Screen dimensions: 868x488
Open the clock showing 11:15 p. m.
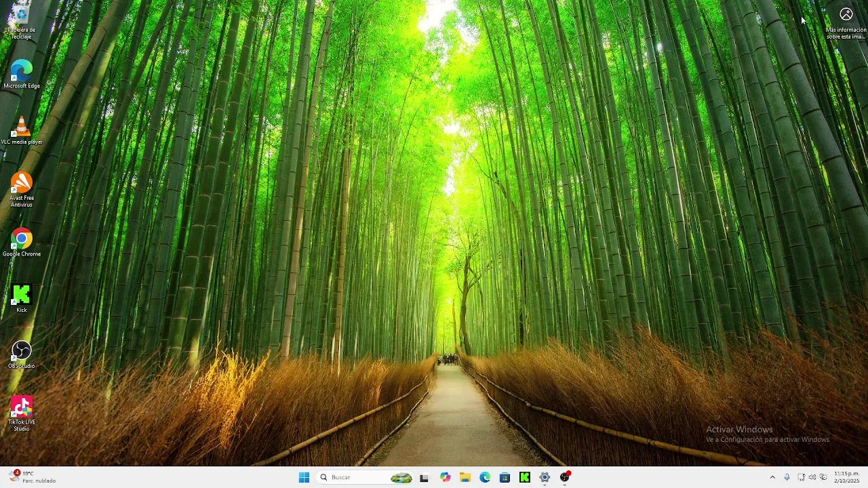click(846, 477)
